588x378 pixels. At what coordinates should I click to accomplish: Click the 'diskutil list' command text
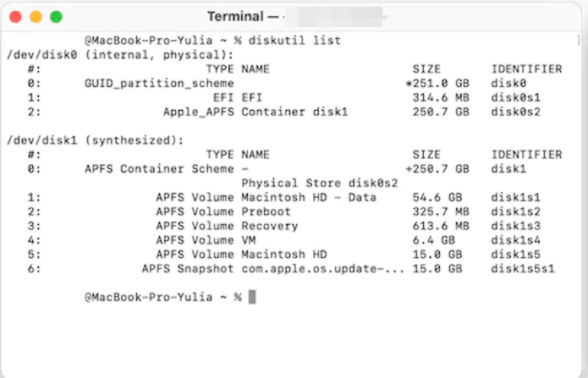click(294, 40)
